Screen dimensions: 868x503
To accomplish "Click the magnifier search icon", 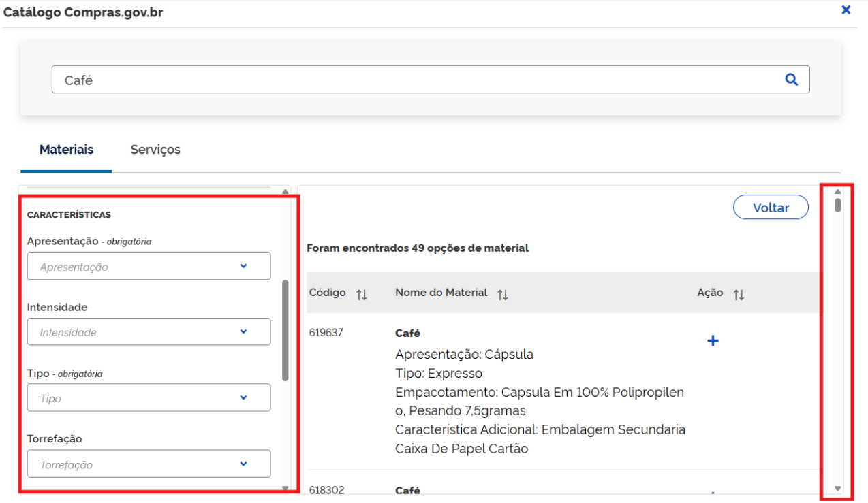I will click(791, 80).
